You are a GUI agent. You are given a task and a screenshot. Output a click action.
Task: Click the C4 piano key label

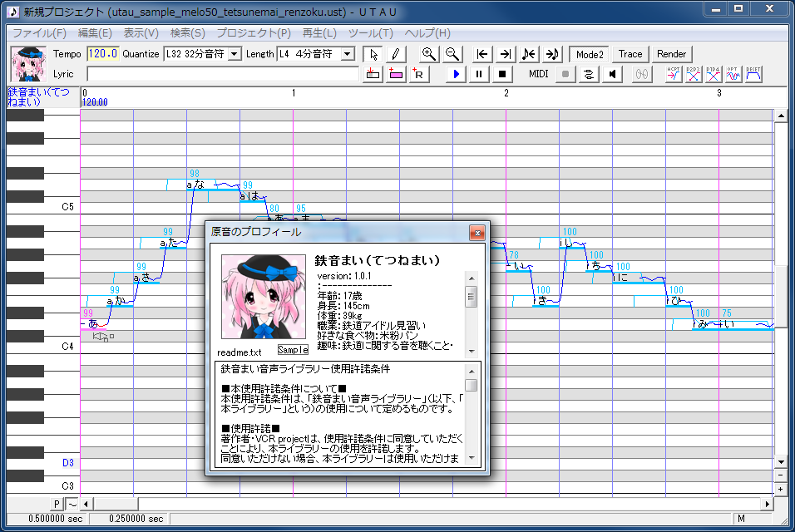(x=67, y=347)
